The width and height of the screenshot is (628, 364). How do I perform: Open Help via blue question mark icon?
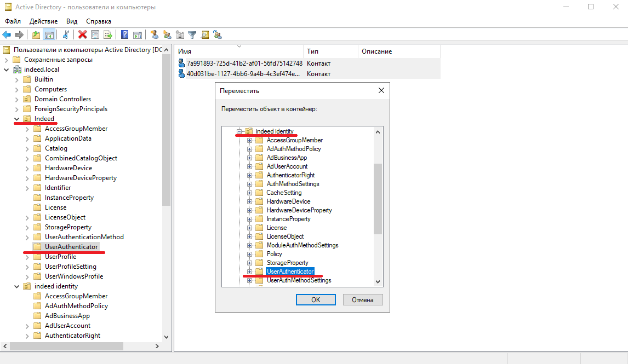point(124,35)
